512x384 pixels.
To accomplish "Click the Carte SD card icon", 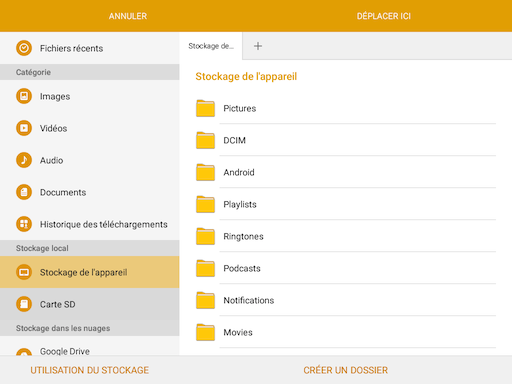I will tap(24, 304).
